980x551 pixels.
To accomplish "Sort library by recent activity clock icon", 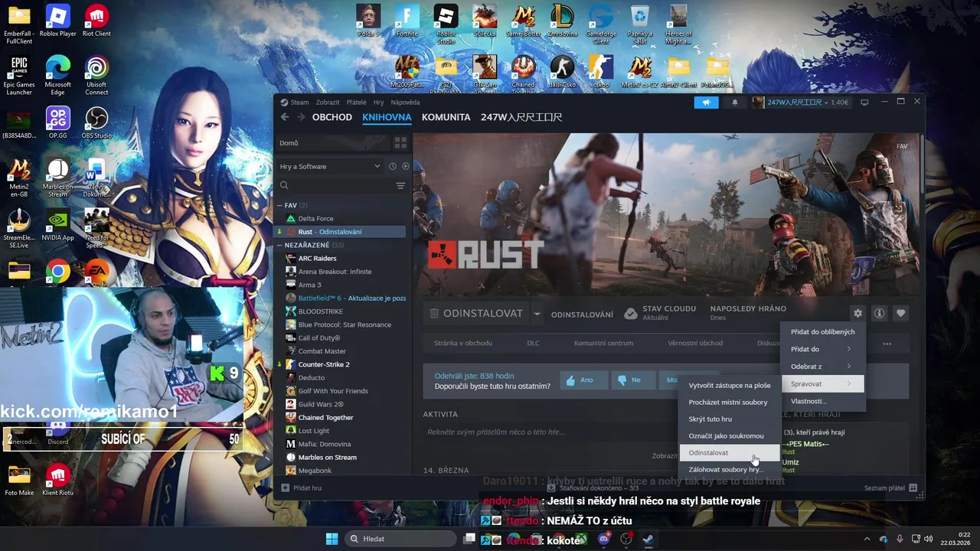I will point(393,166).
